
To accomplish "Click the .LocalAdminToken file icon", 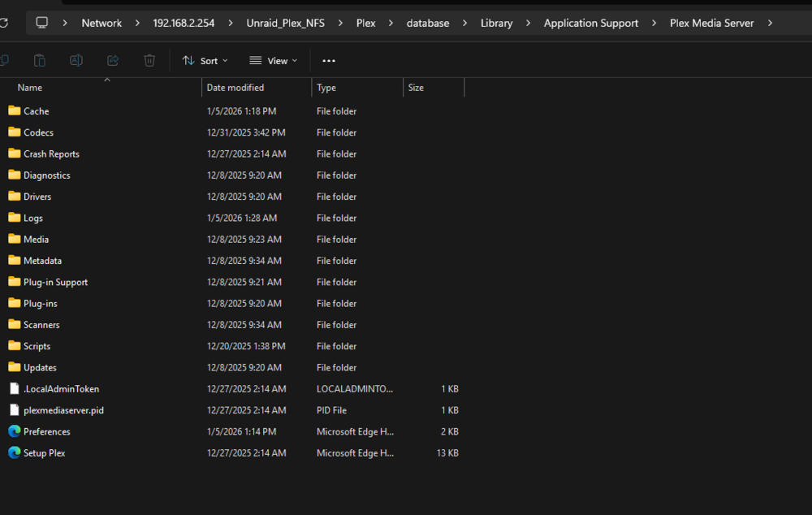I will point(15,388).
